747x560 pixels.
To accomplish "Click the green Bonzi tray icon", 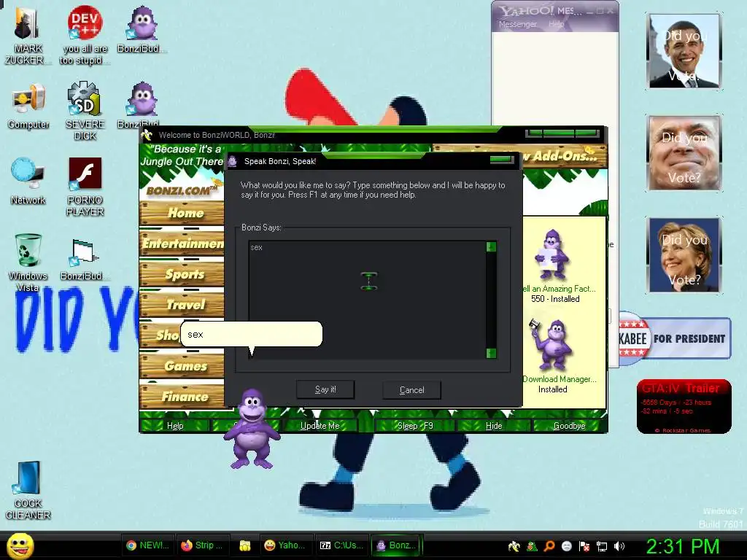I will pyautogui.click(x=532, y=546).
